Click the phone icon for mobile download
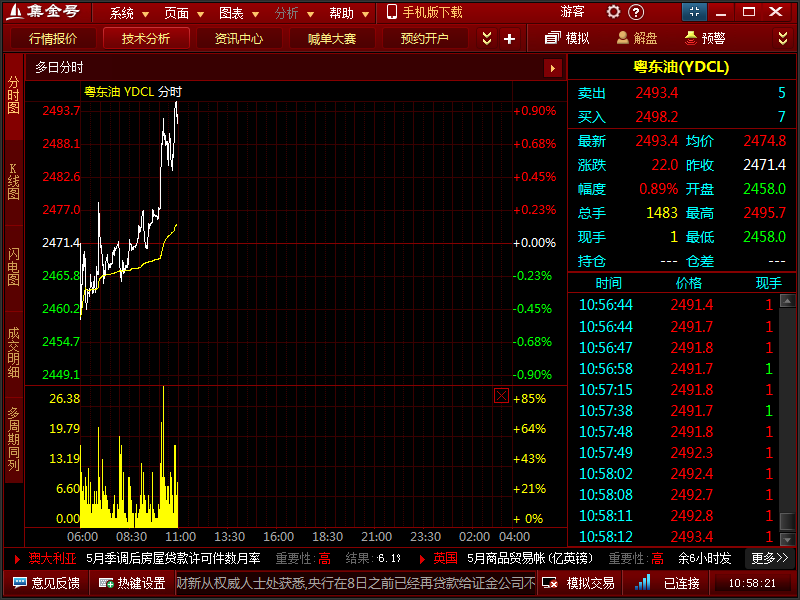The width and height of the screenshot is (800, 600). (391, 12)
